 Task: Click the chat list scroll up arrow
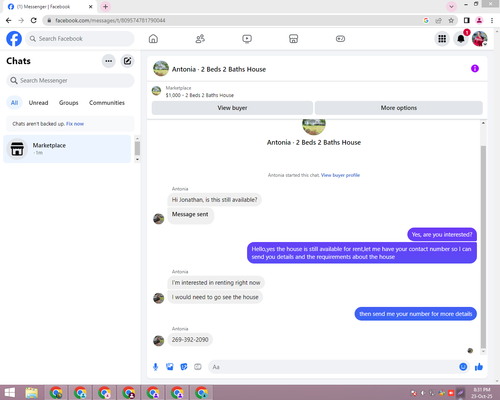click(137, 138)
